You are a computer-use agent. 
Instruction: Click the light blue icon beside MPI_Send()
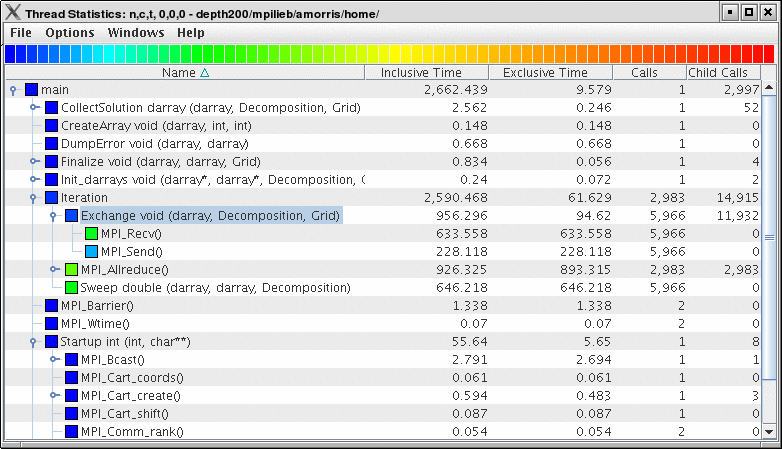91,252
